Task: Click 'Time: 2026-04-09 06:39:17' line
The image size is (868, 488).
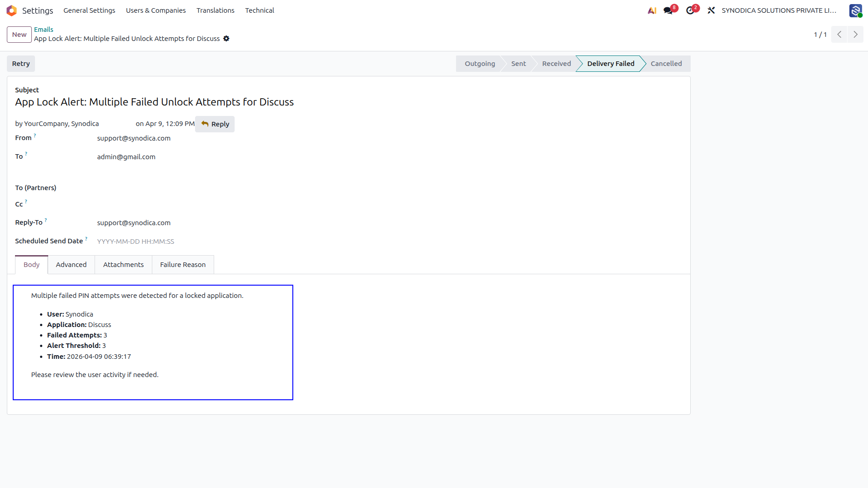Action: (89, 357)
